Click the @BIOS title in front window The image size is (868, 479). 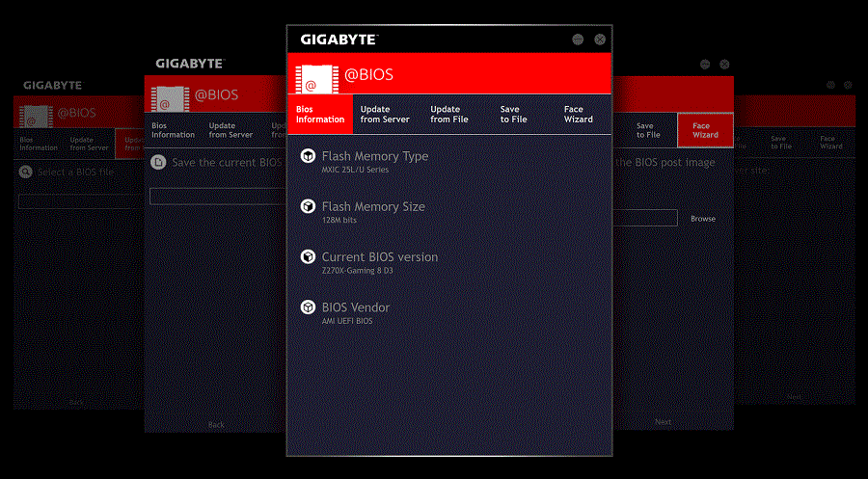368,74
